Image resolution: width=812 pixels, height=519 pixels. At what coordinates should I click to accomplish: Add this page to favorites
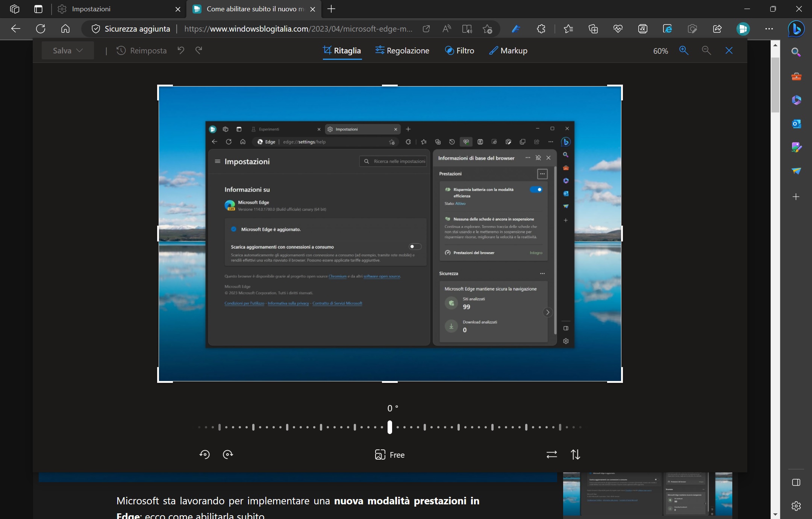[487, 29]
